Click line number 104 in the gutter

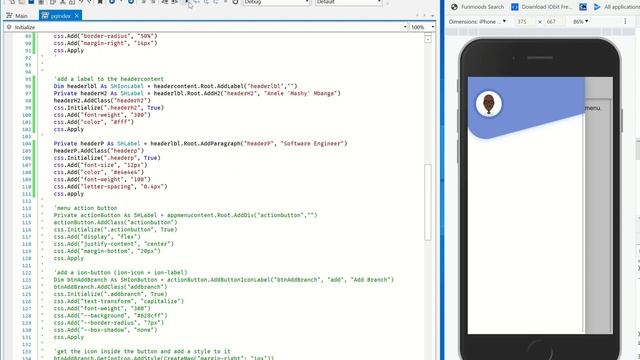pos(27,144)
